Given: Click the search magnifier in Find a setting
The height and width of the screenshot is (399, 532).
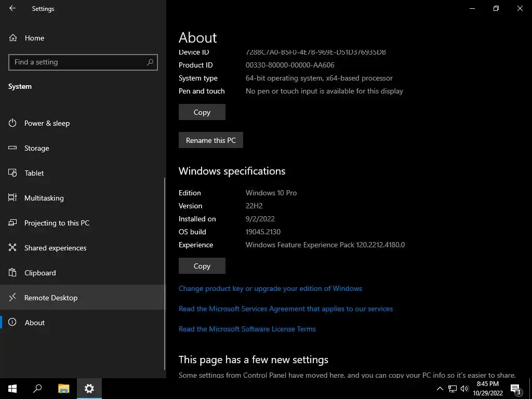Looking at the screenshot, I should (150, 62).
